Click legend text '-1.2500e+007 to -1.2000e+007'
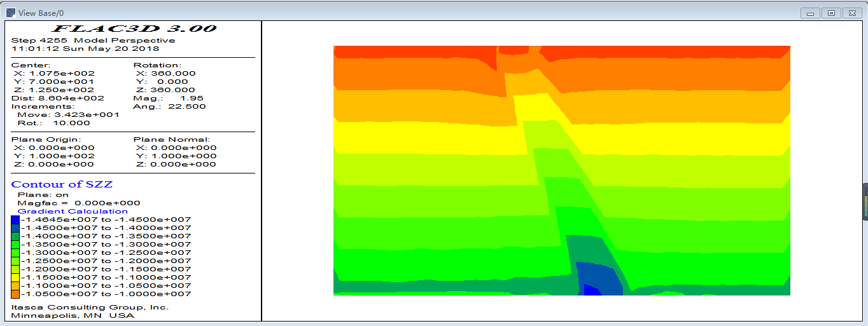Image resolution: width=868 pixels, height=326 pixels. pyautogui.click(x=106, y=261)
